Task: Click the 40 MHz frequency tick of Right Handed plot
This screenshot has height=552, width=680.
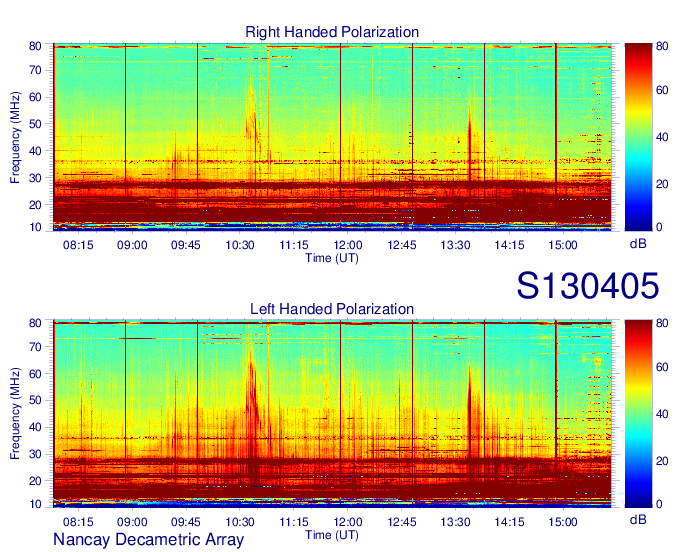Action: (35, 151)
